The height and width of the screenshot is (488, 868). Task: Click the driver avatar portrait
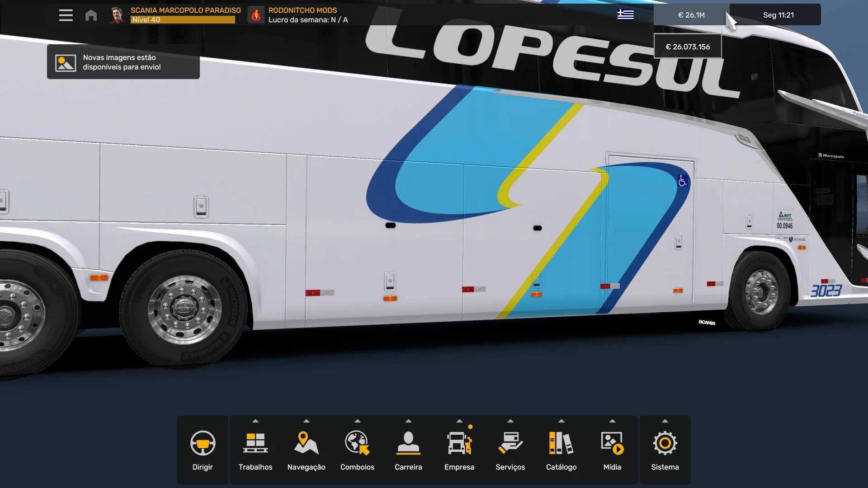pos(117,15)
